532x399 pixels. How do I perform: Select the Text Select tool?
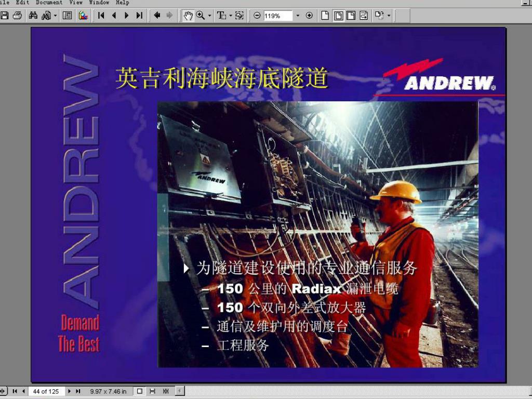[x=221, y=16]
